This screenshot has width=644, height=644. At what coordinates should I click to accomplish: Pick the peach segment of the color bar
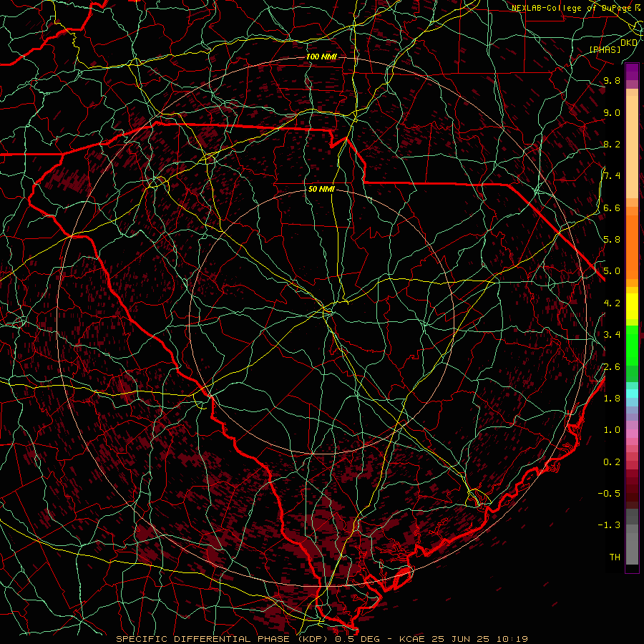tap(632, 148)
